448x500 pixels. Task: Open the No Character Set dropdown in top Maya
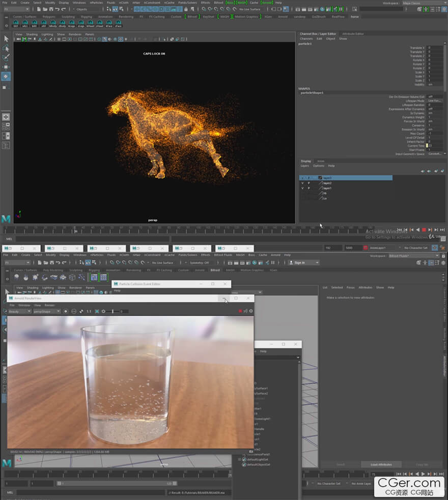coord(416,248)
